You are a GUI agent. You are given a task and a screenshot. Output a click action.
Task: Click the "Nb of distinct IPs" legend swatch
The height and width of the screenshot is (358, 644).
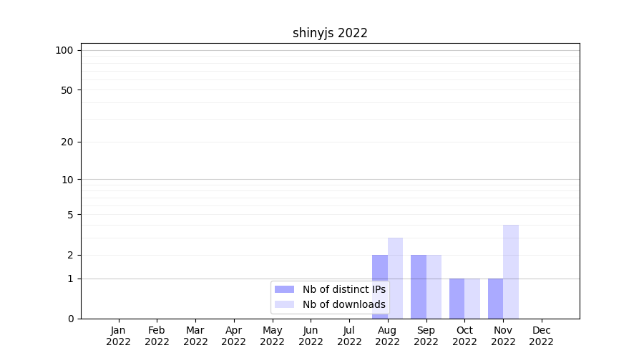click(x=284, y=289)
